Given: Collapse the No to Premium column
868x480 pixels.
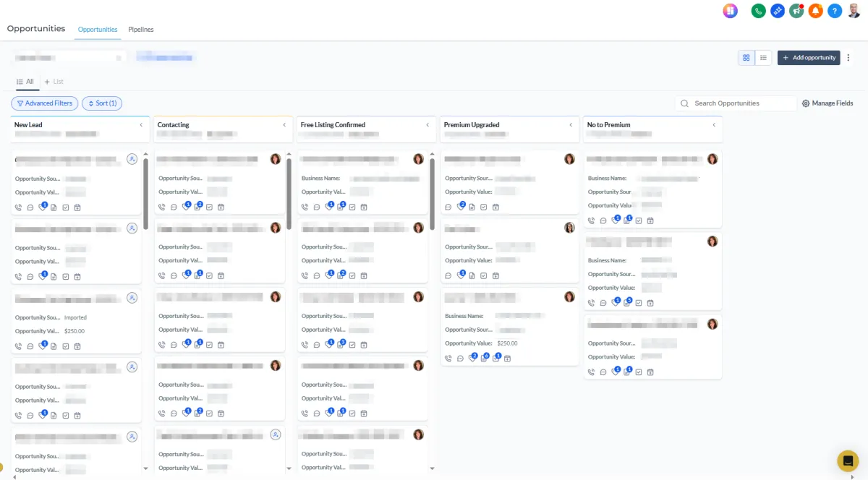Looking at the screenshot, I should coord(714,125).
